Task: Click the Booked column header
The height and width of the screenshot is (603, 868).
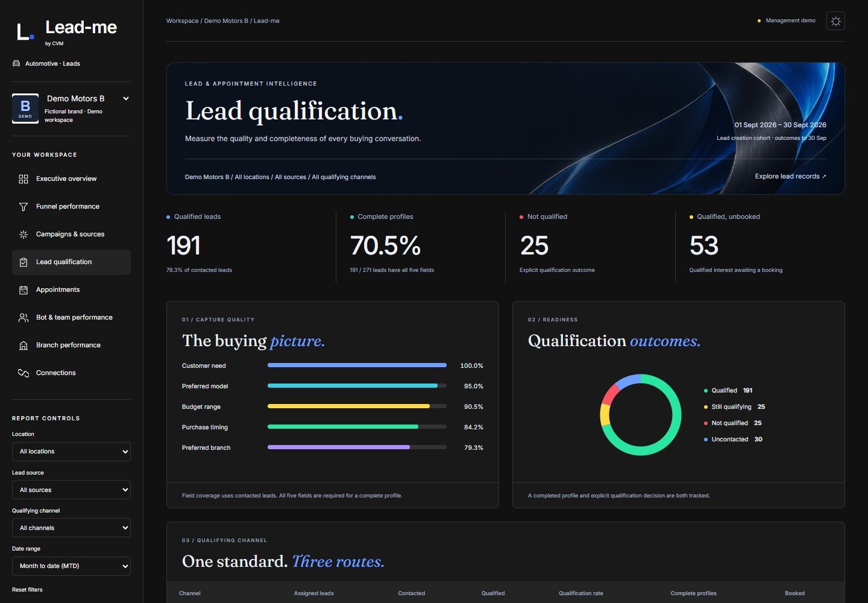Action: pyautogui.click(x=794, y=593)
